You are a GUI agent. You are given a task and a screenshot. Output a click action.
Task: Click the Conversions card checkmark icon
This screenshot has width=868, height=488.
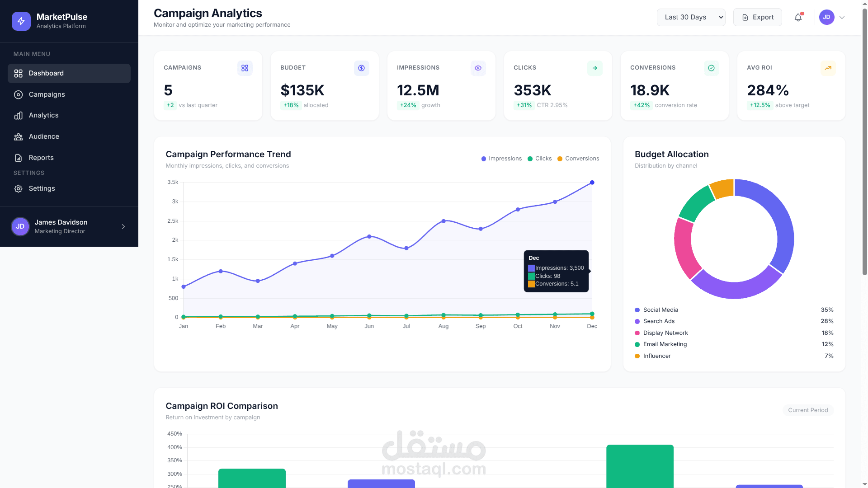[x=711, y=68]
